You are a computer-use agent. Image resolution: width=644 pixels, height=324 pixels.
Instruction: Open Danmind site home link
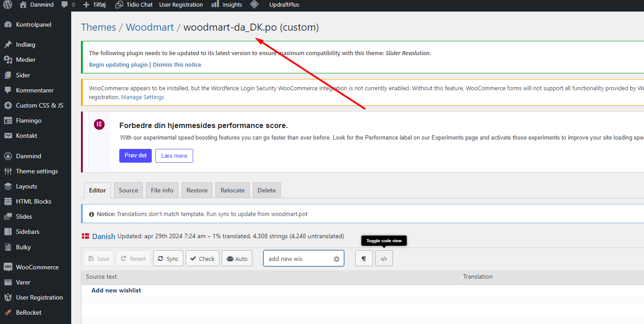pyautogui.click(x=36, y=5)
